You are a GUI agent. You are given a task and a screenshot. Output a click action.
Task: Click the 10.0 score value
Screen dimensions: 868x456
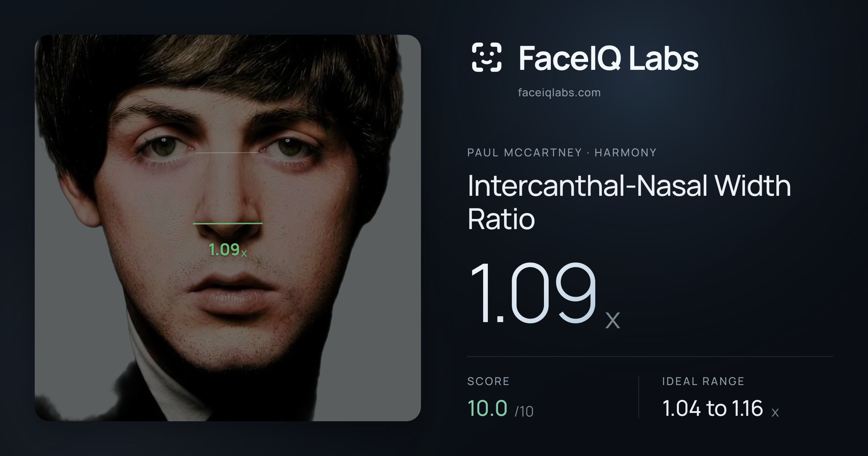488,408
